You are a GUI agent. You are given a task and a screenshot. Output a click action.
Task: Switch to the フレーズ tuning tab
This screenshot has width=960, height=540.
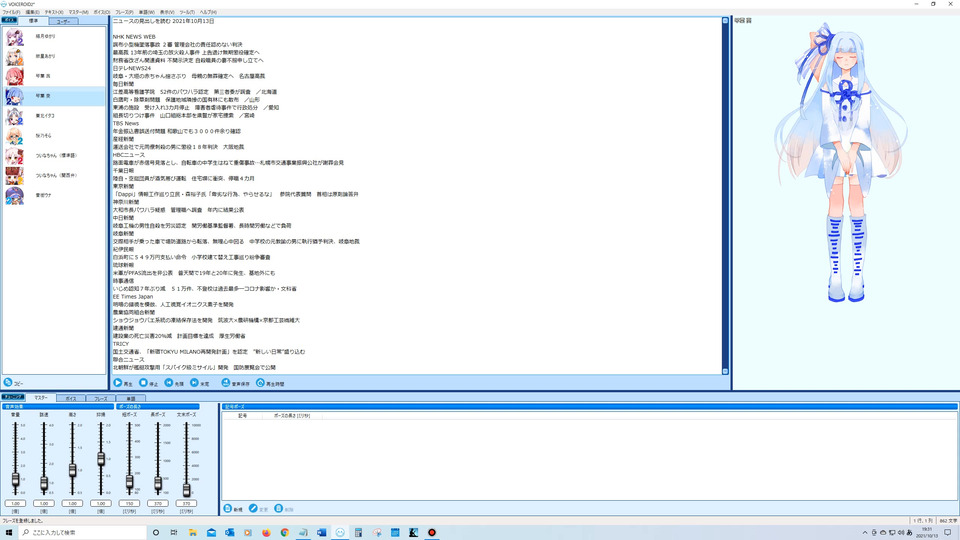tap(100, 399)
